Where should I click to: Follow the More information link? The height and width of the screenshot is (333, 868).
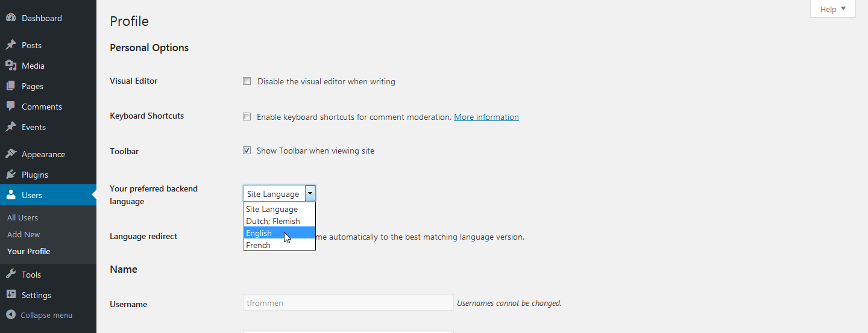pos(486,117)
